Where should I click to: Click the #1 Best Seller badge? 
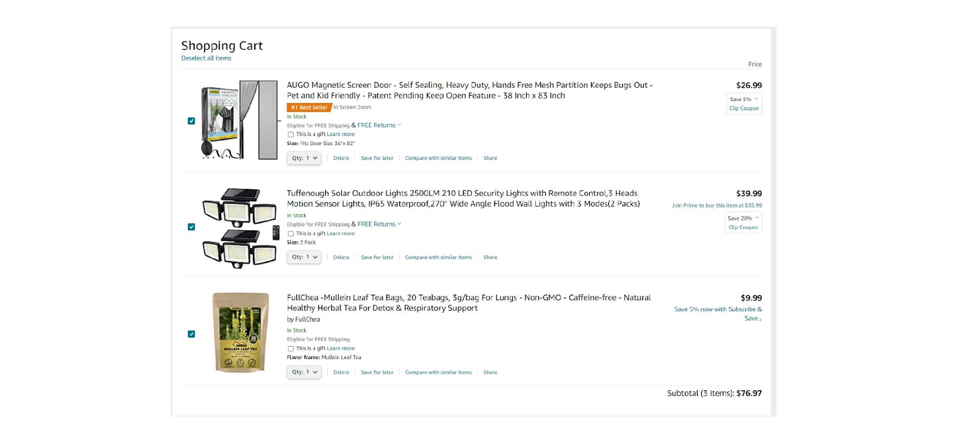coord(309,107)
